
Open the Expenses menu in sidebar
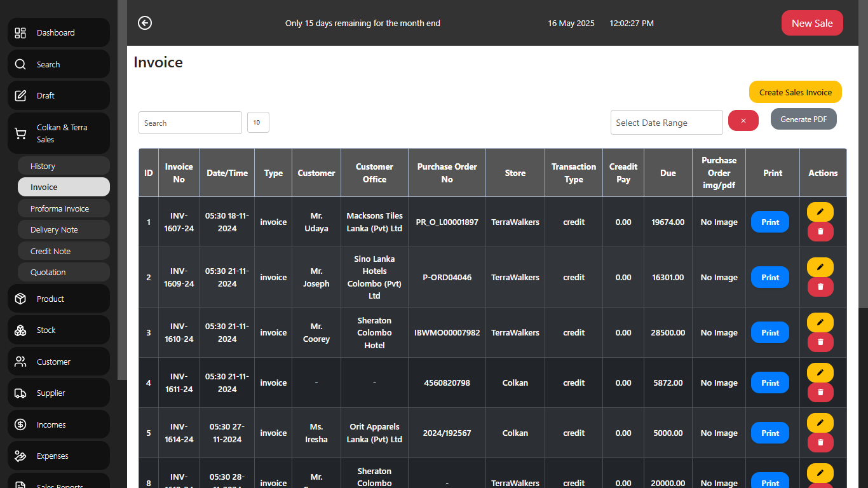(58, 456)
